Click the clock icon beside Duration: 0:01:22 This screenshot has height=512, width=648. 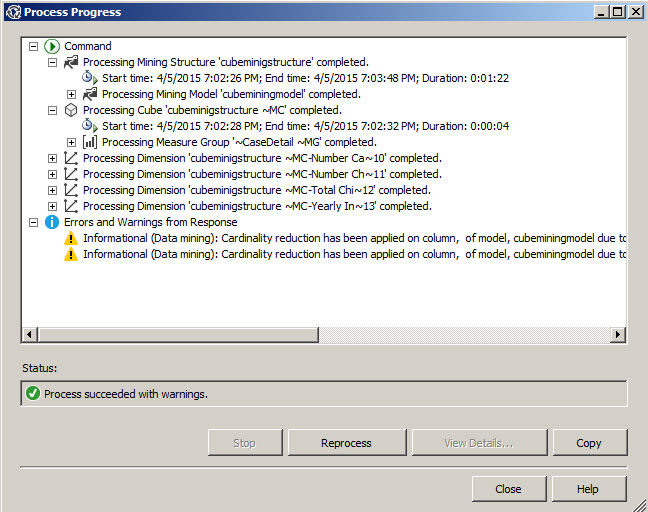pos(90,78)
